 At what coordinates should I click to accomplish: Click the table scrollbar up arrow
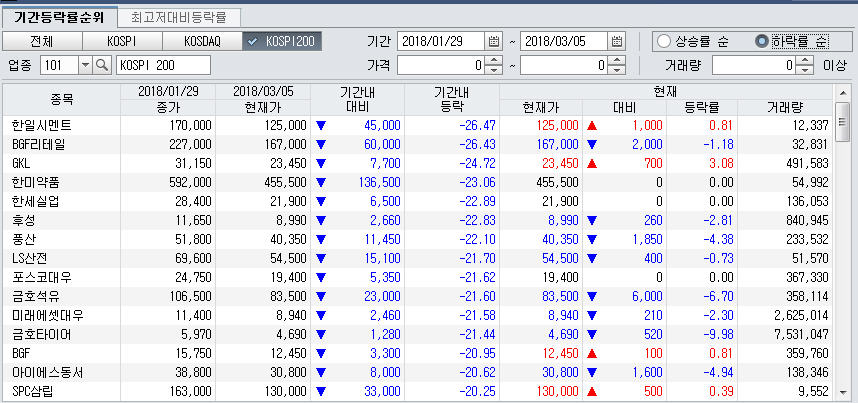[x=842, y=92]
